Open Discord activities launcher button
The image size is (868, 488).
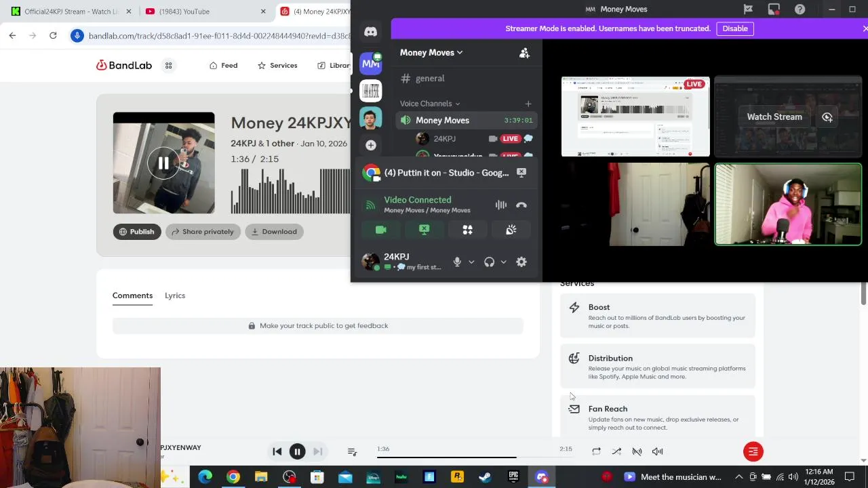point(468,230)
